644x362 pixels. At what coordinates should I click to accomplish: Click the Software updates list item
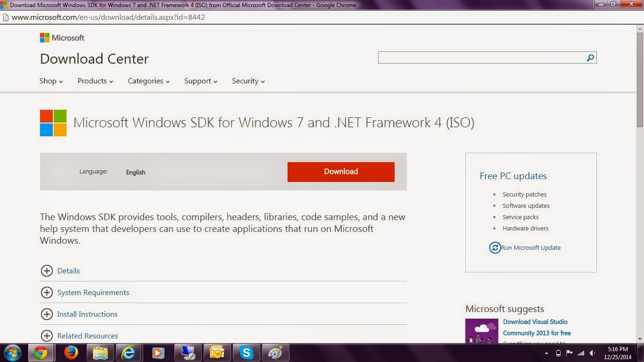coord(526,206)
